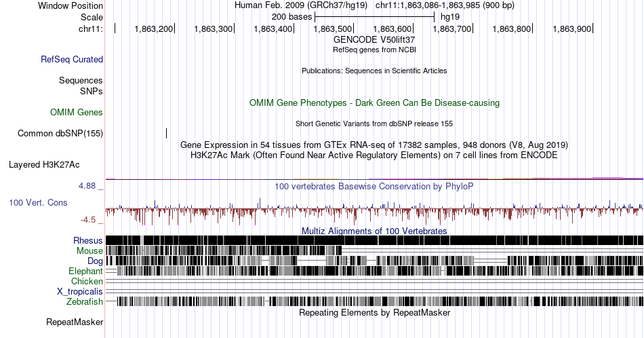Screen dimensions: 644x338
Task: Click the PhyloP maximum value 4.88
Action: (87, 186)
